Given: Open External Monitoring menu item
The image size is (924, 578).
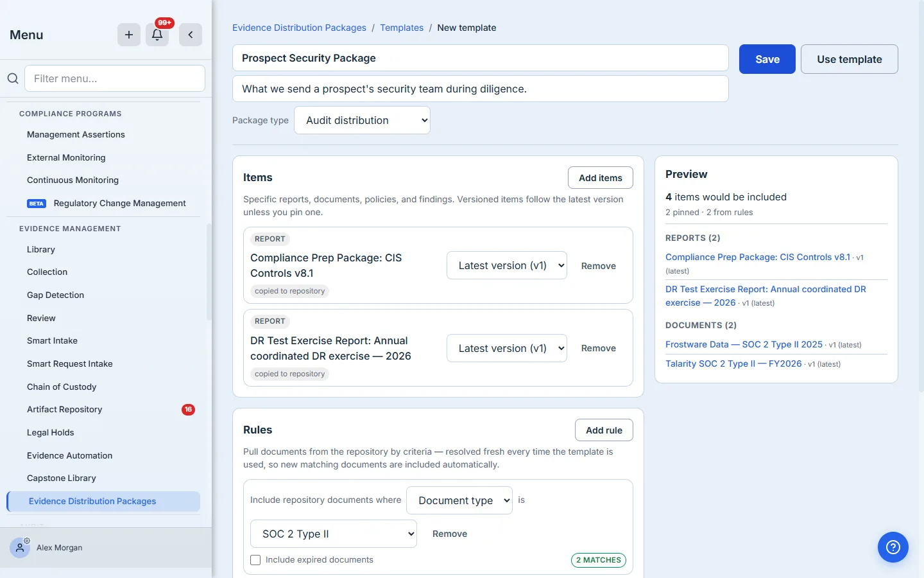Looking at the screenshot, I should pyautogui.click(x=66, y=158).
